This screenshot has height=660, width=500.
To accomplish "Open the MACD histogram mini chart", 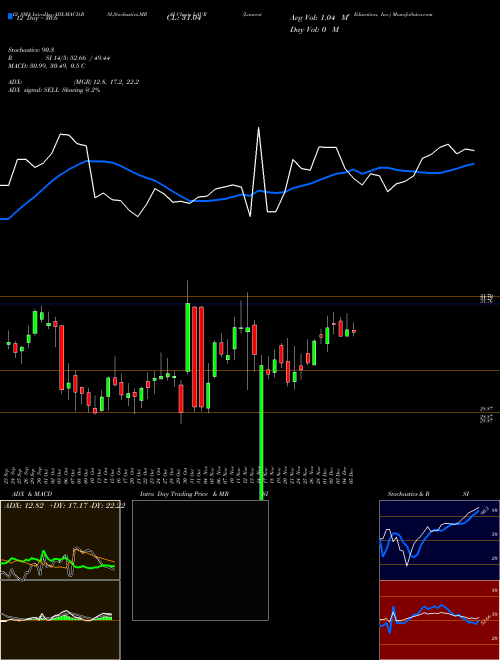I will pos(60,620).
